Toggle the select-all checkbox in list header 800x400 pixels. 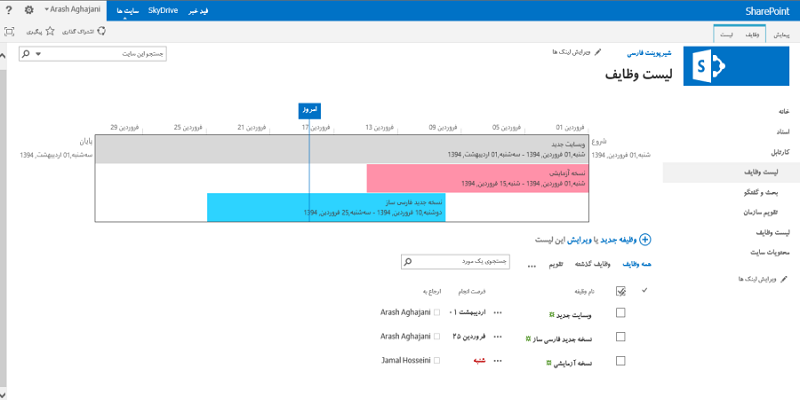coord(621,291)
